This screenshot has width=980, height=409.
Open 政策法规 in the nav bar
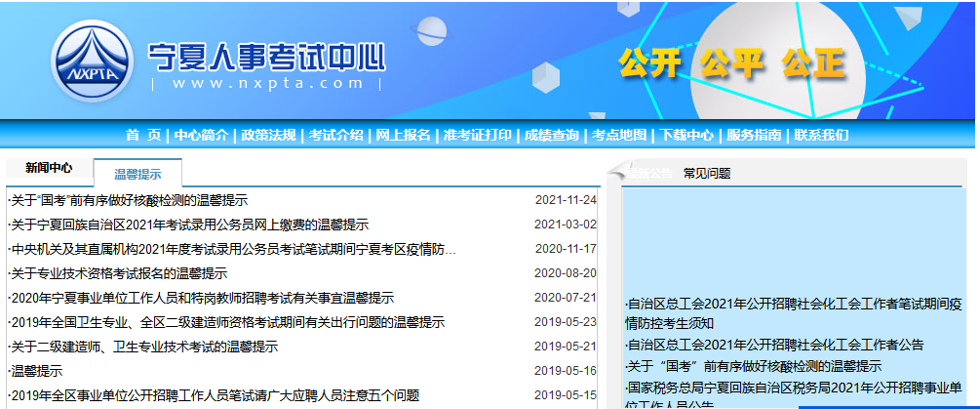[x=268, y=135]
